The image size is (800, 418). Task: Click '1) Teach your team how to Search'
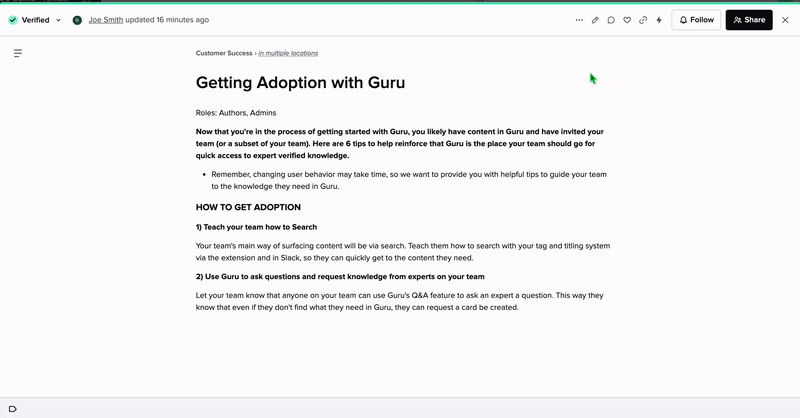[256, 227]
